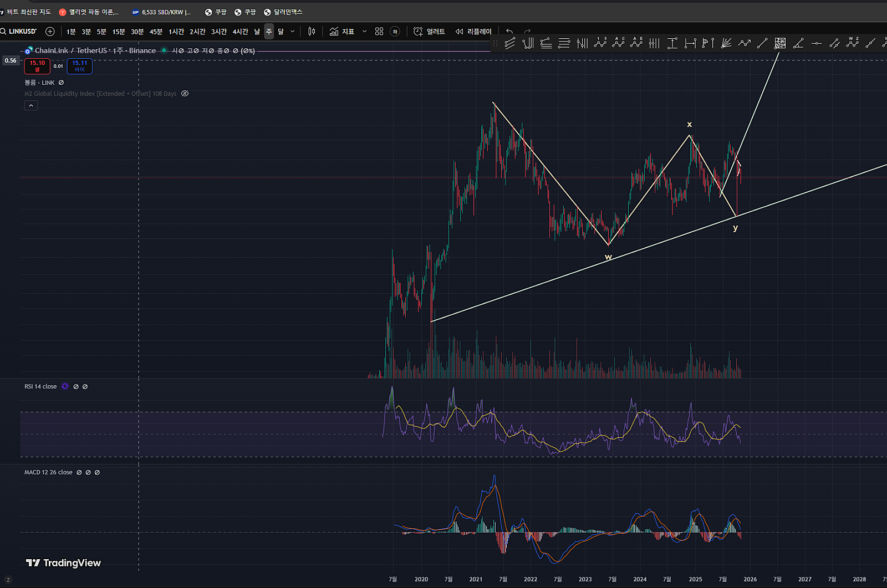Click the red 15.10 sell button
887x588 pixels.
point(37,66)
